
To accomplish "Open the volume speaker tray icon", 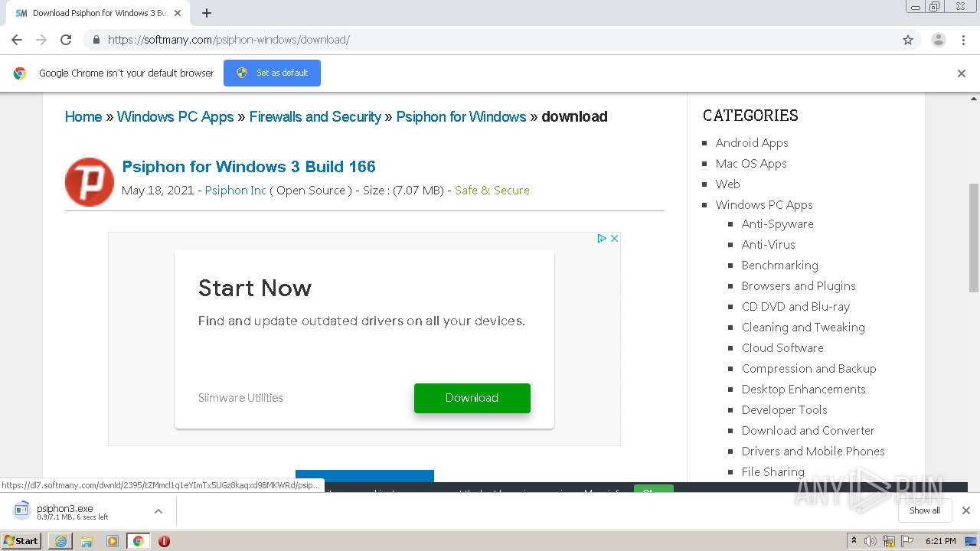I will pos(871,541).
